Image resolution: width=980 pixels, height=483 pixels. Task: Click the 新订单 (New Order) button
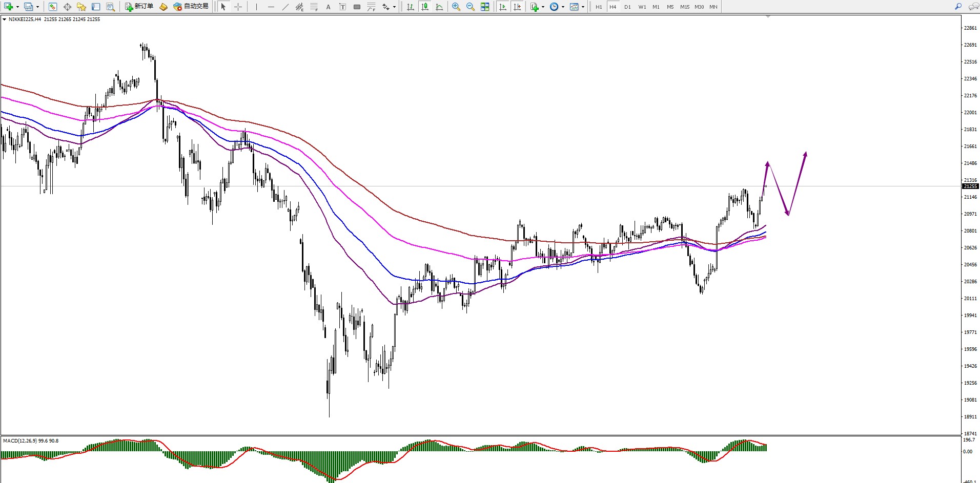coord(139,7)
